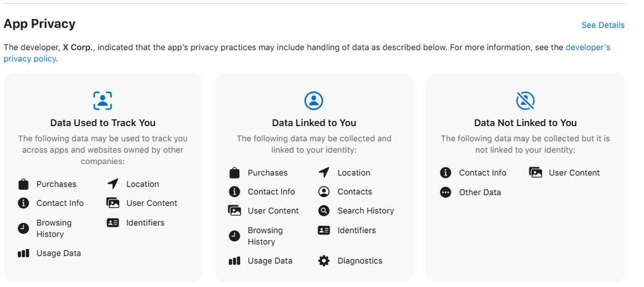
Task: Click the Data Used to Track You icon
Action: pos(102,100)
